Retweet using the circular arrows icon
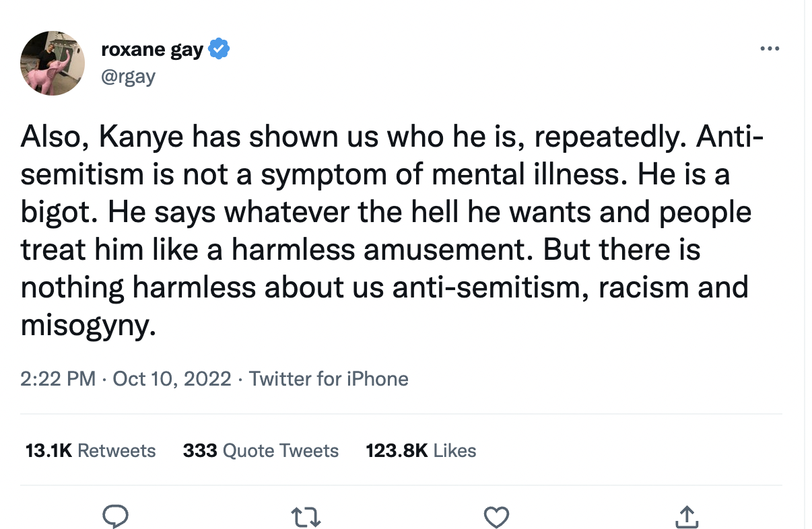This screenshot has height=529, width=812. [x=305, y=517]
